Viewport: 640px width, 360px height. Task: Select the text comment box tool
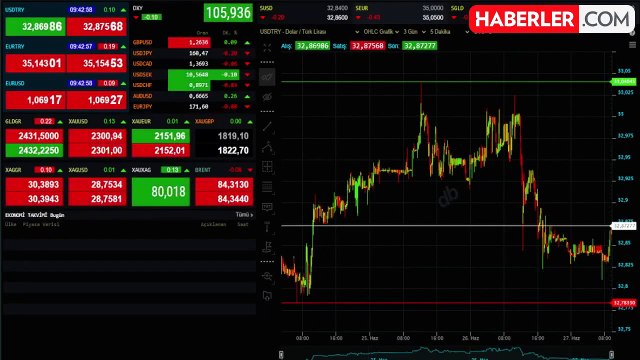[x=267, y=207]
